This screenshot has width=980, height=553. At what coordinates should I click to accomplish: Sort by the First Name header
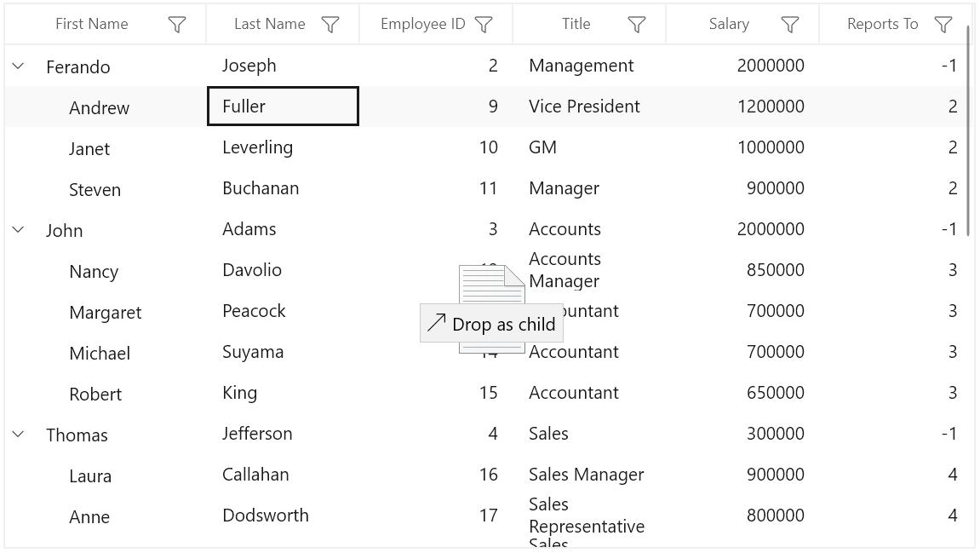click(91, 24)
